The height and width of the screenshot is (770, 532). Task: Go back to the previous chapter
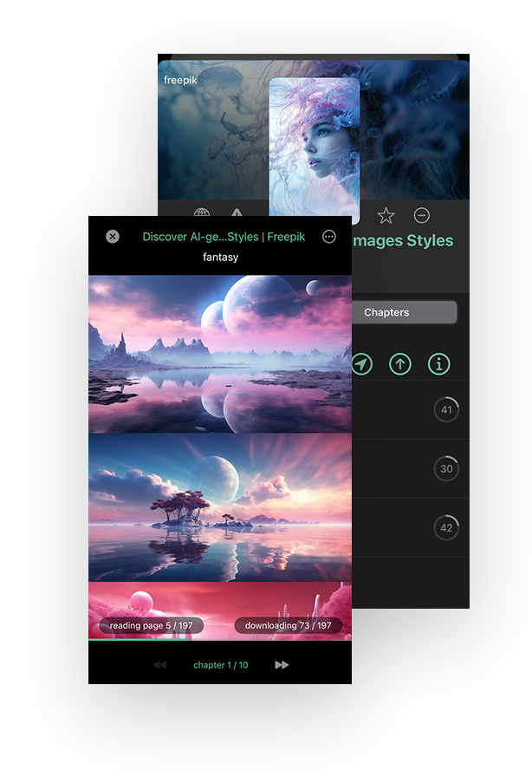click(159, 665)
